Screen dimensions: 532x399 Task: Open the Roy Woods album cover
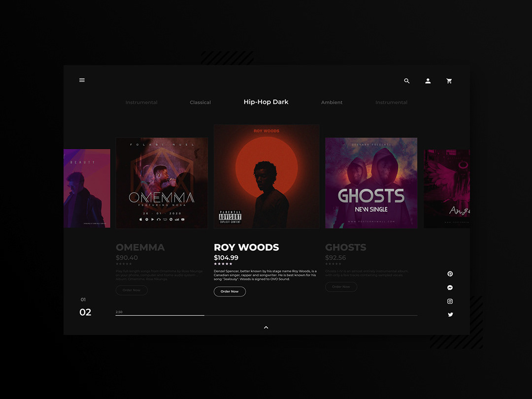click(266, 176)
